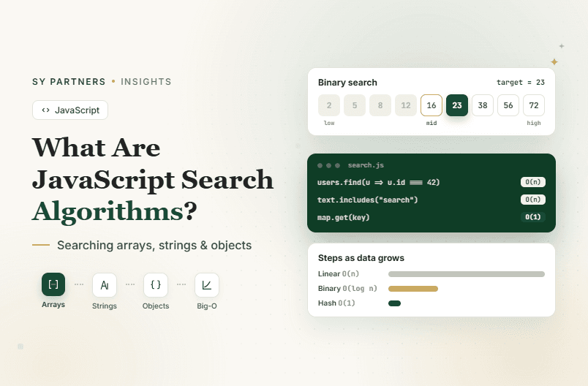This screenshot has width=588, height=386.
Task: Select the Strings letter icon
Action: click(x=105, y=285)
